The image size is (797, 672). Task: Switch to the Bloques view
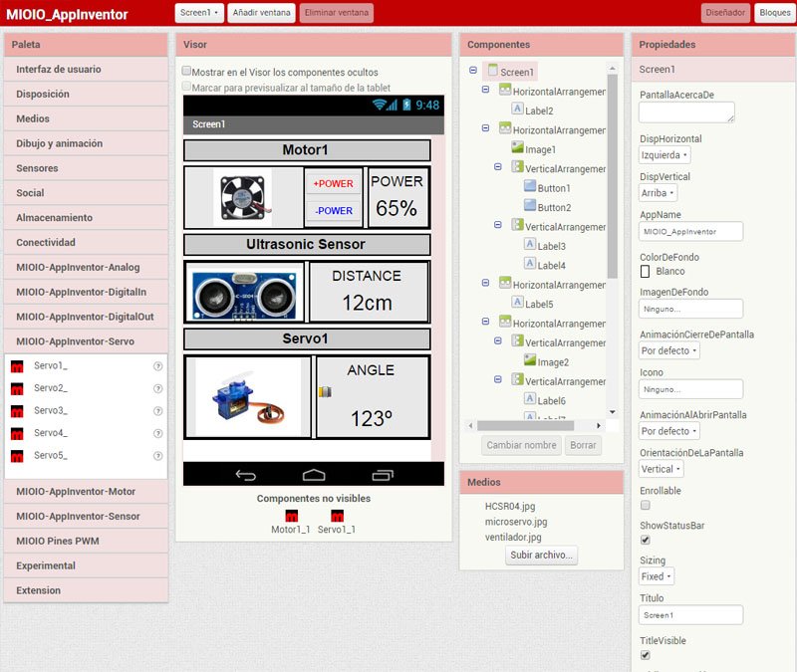(x=775, y=13)
